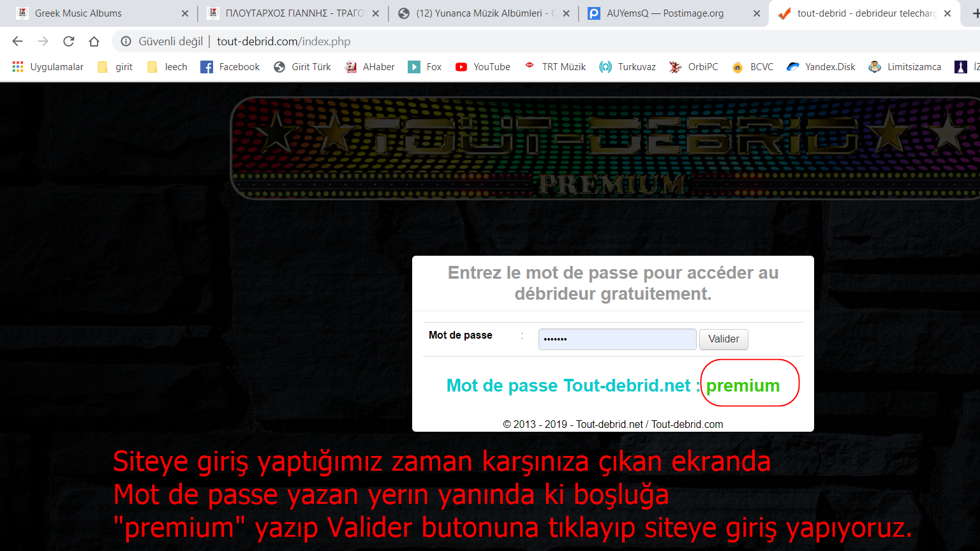Image resolution: width=980 pixels, height=551 pixels.
Task: View site info for Güvenli değil
Action: click(163, 41)
